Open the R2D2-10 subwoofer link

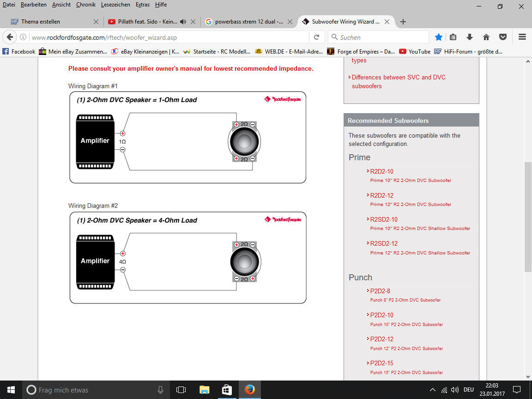(x=382, y=172)
